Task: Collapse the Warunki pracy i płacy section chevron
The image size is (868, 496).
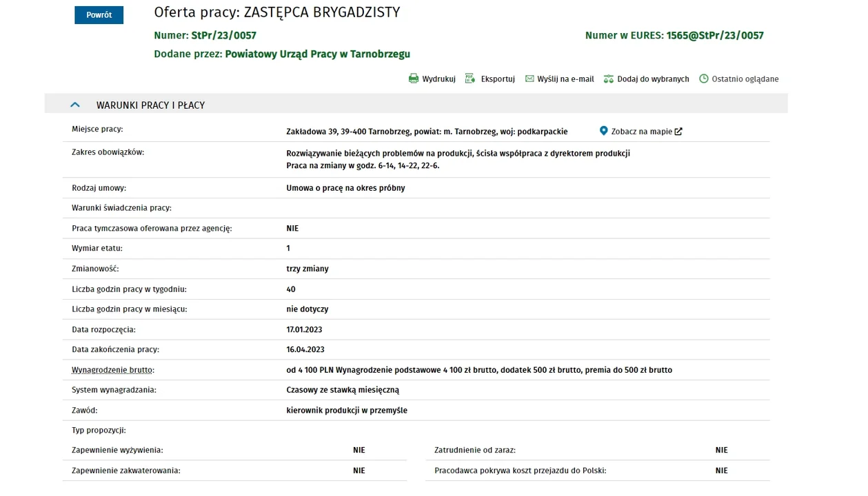Action: [x=75, y=105]
